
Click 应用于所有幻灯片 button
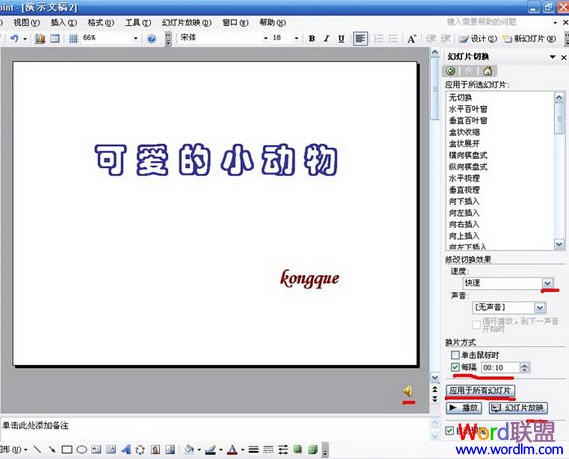[480, 390]
